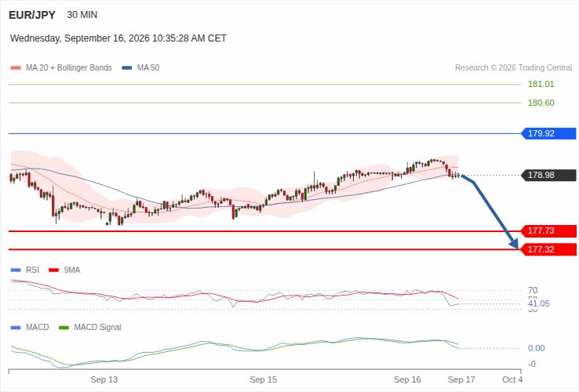
Task: Click the RSI value 41.05 label
Action: (539, 303)
